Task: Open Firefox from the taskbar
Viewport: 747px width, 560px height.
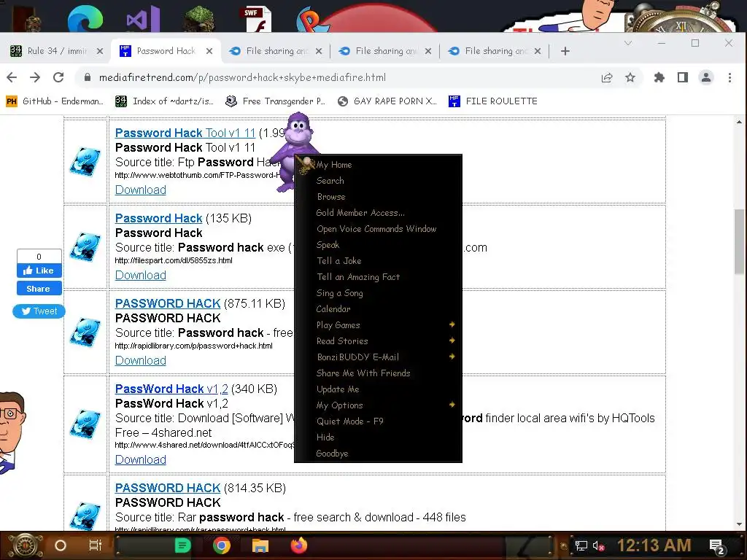Action: pyautogui.click(x=299, y=545)
